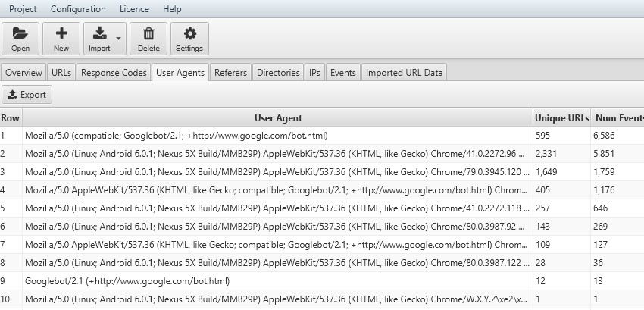Click Num Events value 5,851
The height and width of the screenshot is (310, 644).
(604, 154)
